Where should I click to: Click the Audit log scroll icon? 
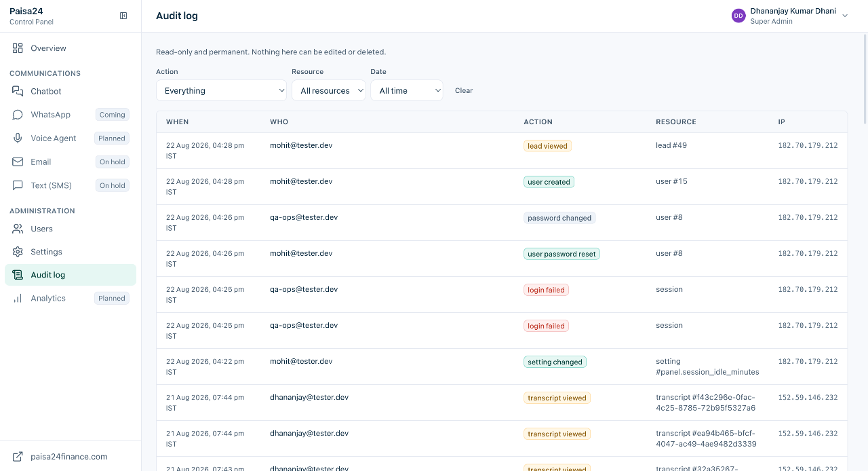coord(18,275)
